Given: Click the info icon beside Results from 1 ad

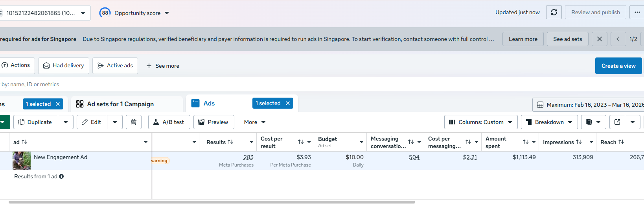Looking at the screenshot, I should (61, 176).
